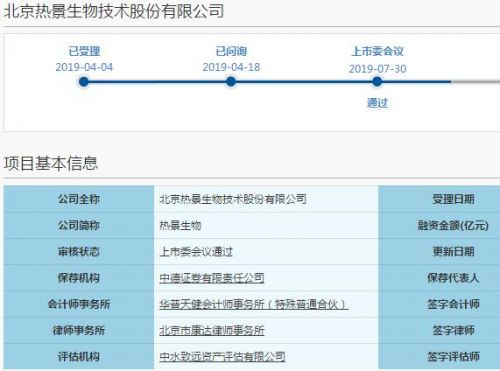Click the 公司全称 label cell
Screen dimensions: 500x371
click(x=79, y=199)
